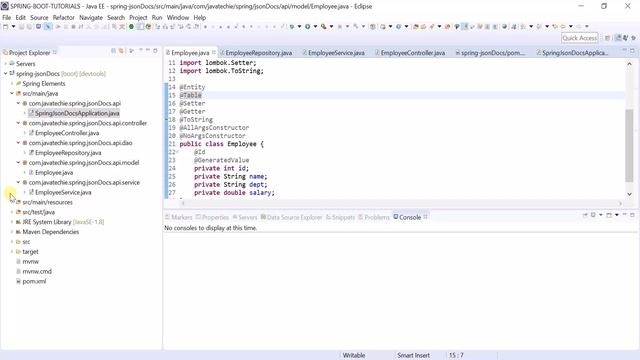Select mvnw.cmd in Project Explorer
Image resolution: width=640 pixels, height=360 pixels.
pos(37,271)
